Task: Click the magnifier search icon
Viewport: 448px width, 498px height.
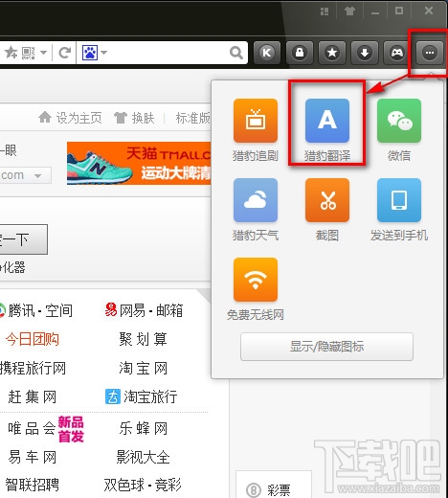Action: pos(236,53)
